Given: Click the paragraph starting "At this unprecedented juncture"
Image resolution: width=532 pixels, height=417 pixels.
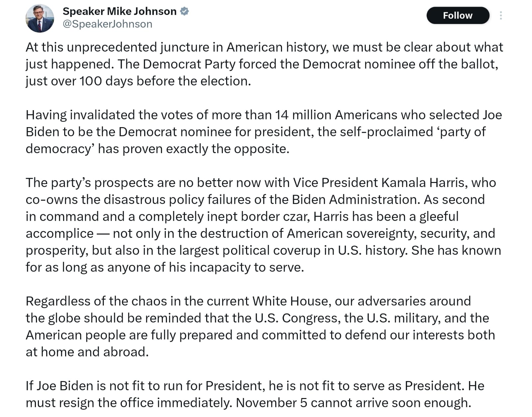Looking at the screenshot, I should click(264, 64).
